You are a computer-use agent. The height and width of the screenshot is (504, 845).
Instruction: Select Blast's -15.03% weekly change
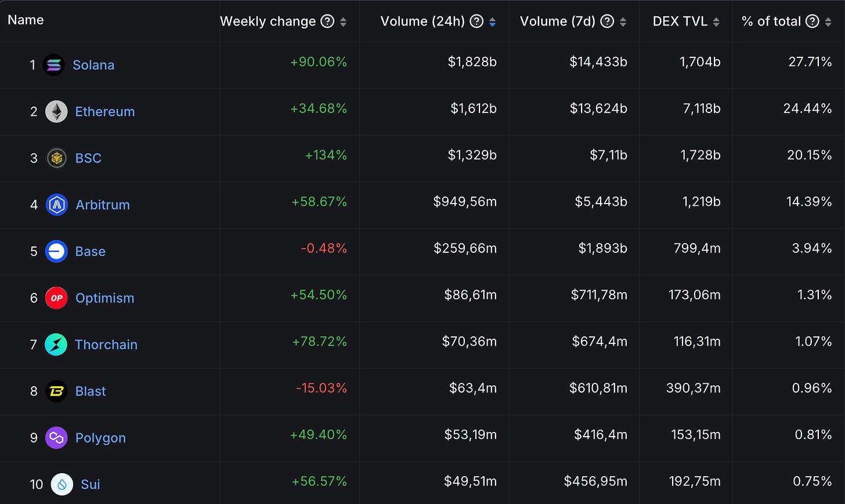click(322, 388)
